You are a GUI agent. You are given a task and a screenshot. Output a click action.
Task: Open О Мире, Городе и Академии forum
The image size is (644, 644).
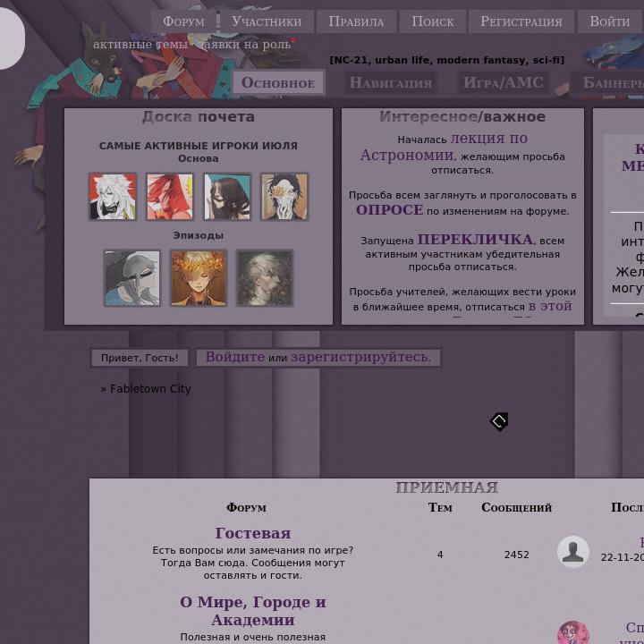click(x=253, y=611)
